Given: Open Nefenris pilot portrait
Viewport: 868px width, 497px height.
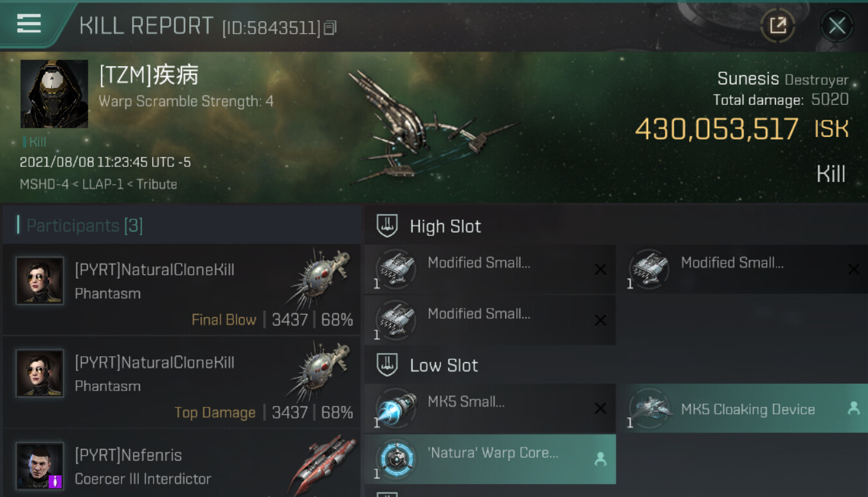Looking at the screenshot, I should click(x=40, y=466).
